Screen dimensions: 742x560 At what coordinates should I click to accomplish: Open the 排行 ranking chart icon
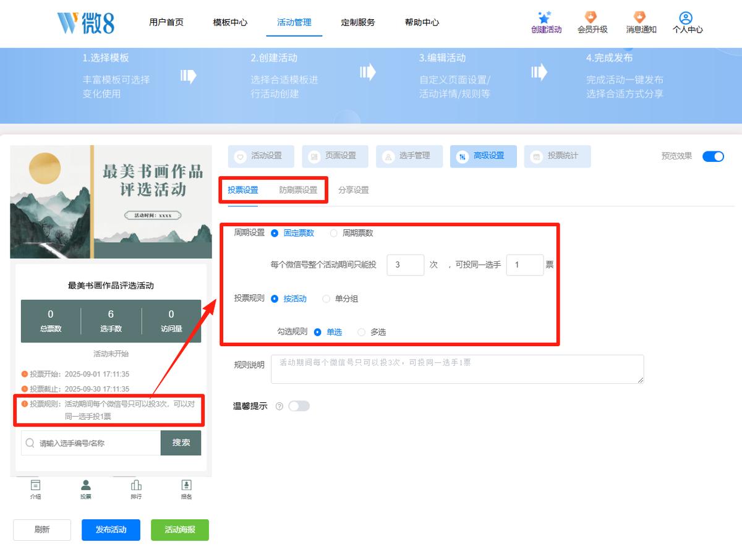(136, 485)
